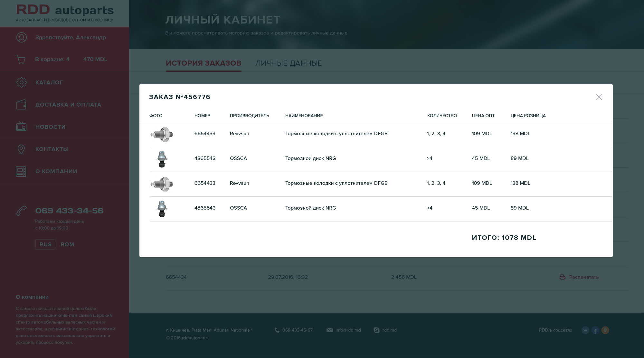Click the 2 456 MDL order total
The height and width of the screenshot is (358, 644).
click(404, 277)
